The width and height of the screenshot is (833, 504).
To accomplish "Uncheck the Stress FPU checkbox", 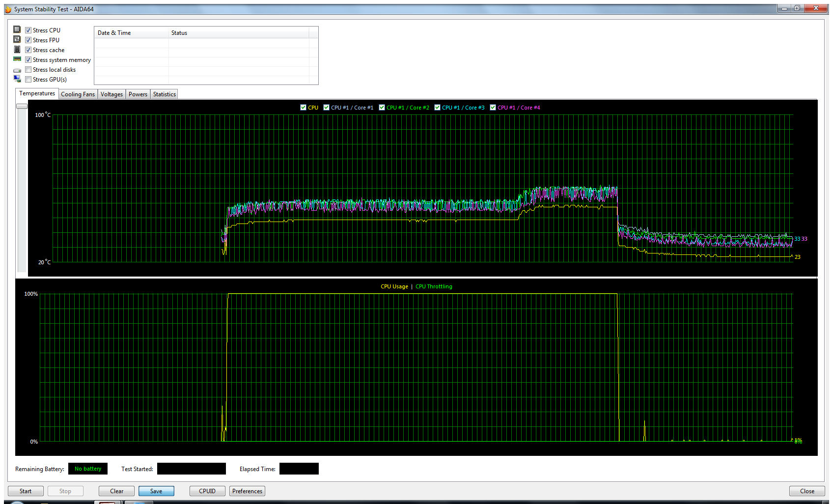I will [28, 40].
